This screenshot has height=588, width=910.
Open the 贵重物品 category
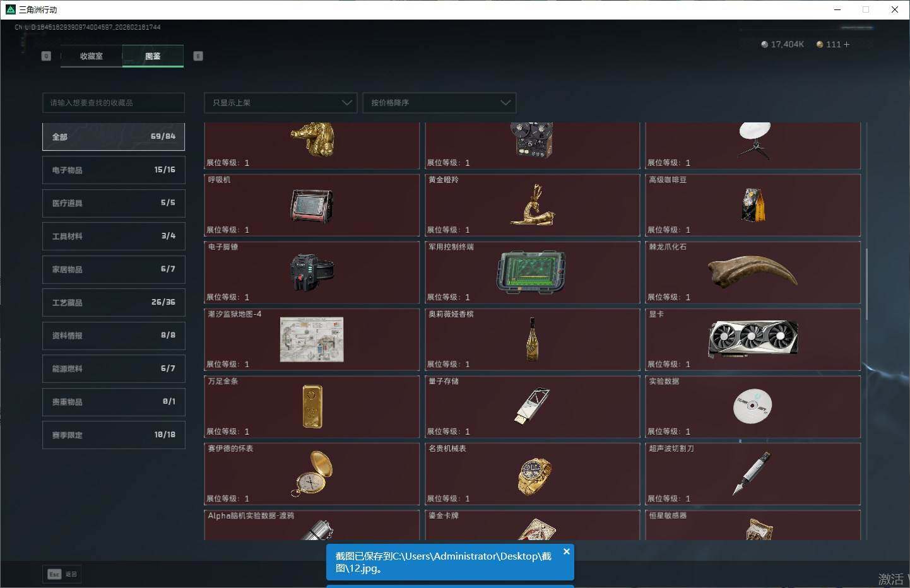tap(114, 402)
